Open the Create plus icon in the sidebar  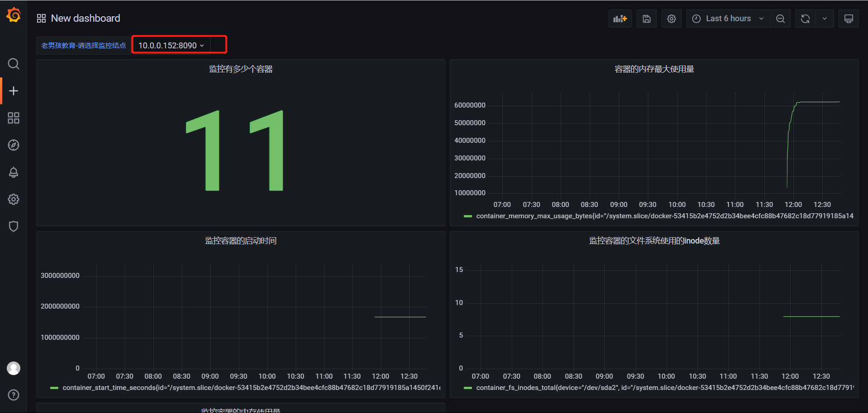point(14,91)
